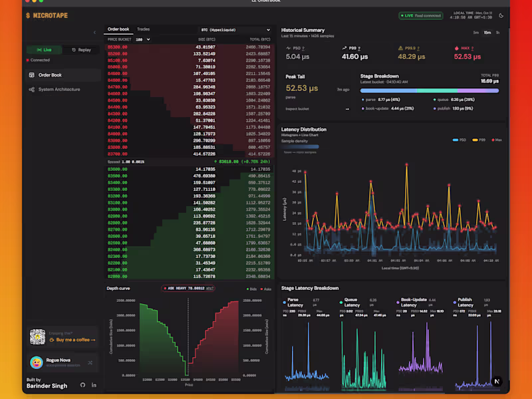Click the purple book-update segment of stage bar
Screen dimensions: 532x399
click(x=472, y=90)
